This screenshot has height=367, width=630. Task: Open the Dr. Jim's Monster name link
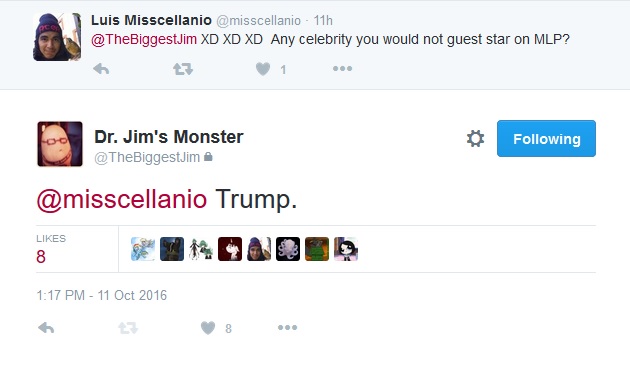click(169, 137)
